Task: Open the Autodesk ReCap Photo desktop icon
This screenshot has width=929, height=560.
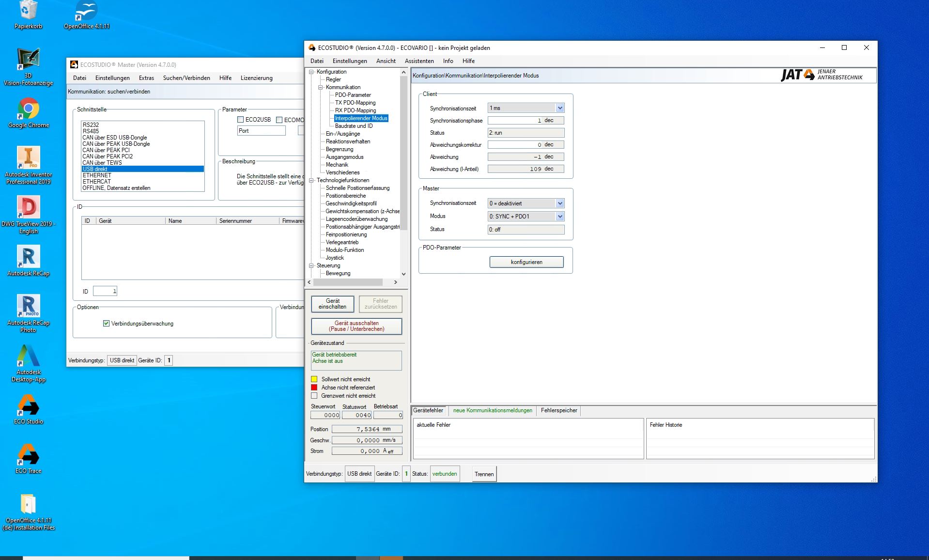Action: [x=28, y=313]
